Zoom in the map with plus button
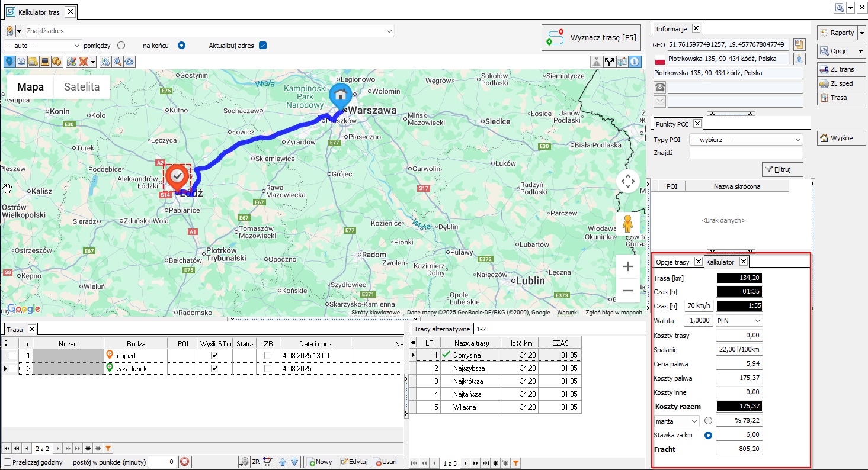The image size is (868, 470). point(627,267)
